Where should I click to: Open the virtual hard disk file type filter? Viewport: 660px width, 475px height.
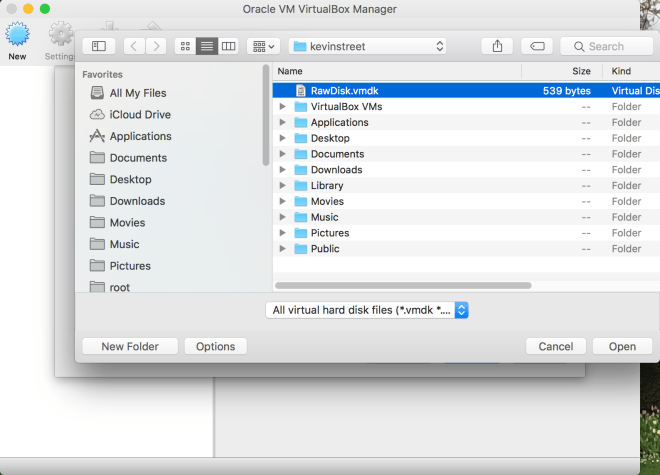click(x=367, y=310)
